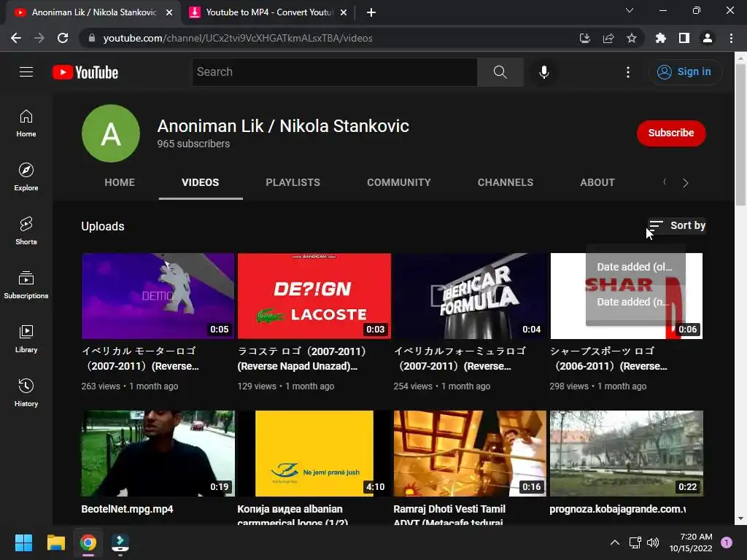Activate voice search microphone

[x=543, y=72]
